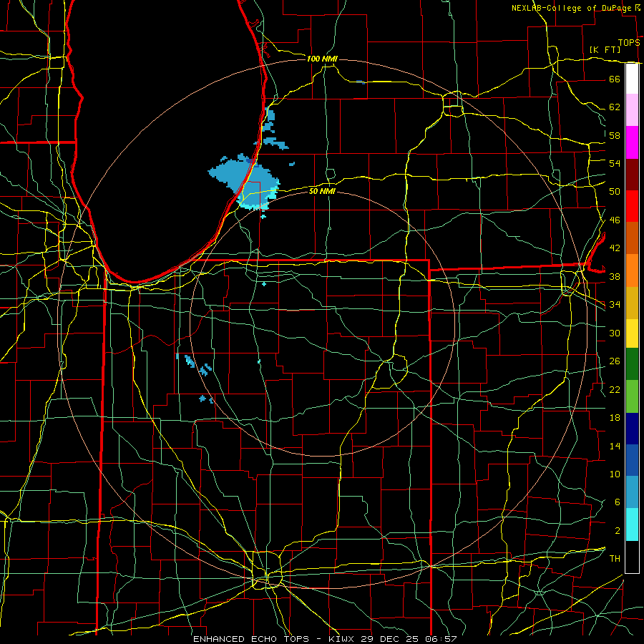Screen dimensions: 644x644
Task: Click the maroon legend color swatch
Action: point(632,175)
